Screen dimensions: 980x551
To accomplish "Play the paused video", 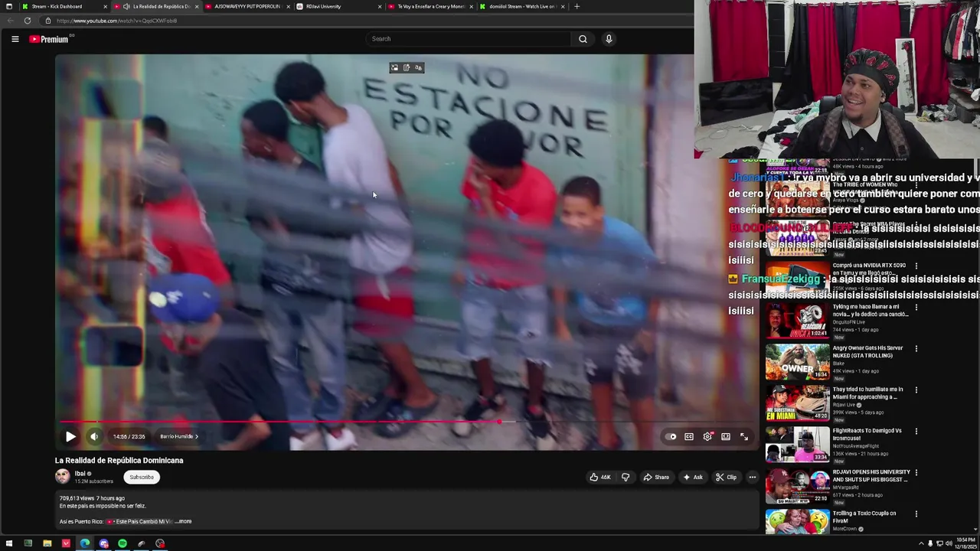I will tap(70, 437).
